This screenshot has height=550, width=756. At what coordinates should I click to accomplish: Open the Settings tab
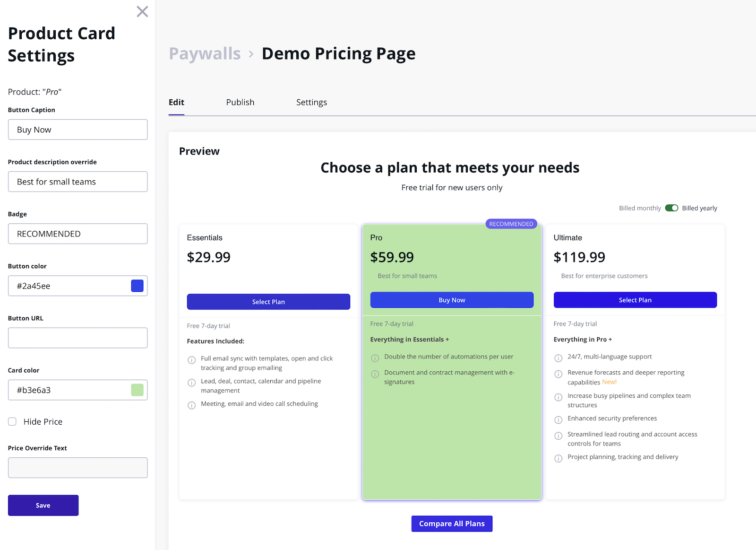(311, 102)
